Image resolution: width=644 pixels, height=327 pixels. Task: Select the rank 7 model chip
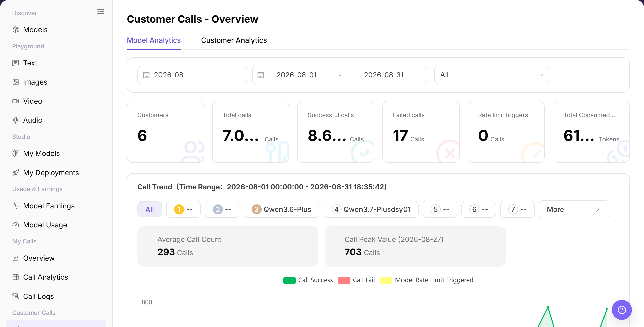pyautogui.click(x=517, y=209)
